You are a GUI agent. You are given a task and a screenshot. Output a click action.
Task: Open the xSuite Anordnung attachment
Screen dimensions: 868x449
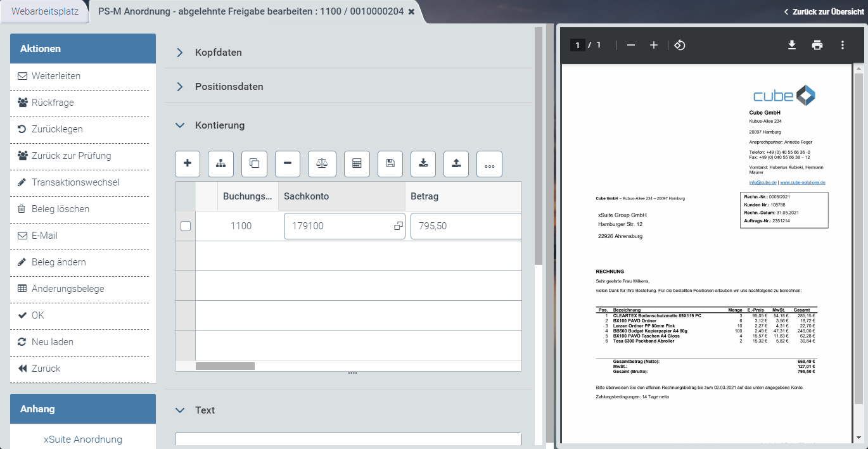pos(82,440)
